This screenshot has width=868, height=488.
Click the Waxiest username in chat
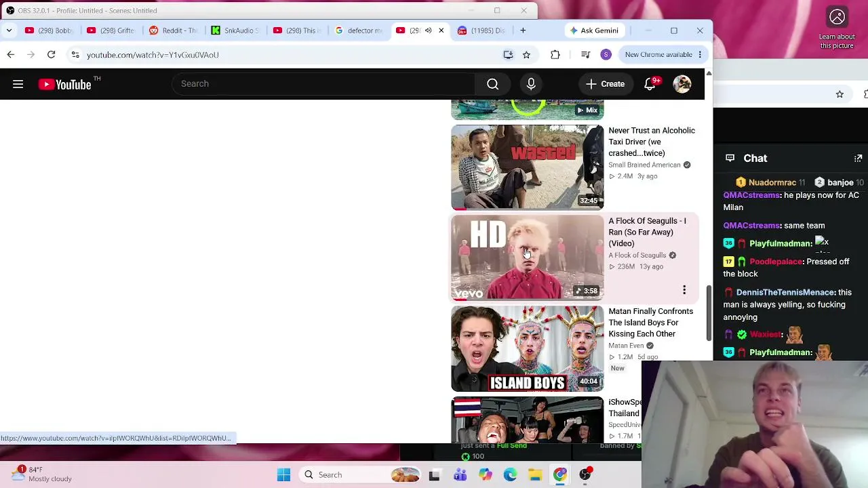[766, 334]
